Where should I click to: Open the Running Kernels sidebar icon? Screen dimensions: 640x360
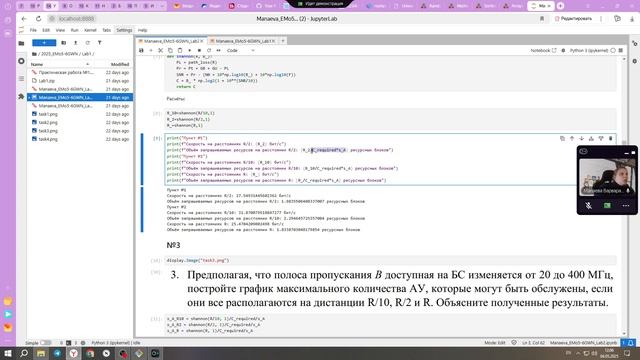21,61
